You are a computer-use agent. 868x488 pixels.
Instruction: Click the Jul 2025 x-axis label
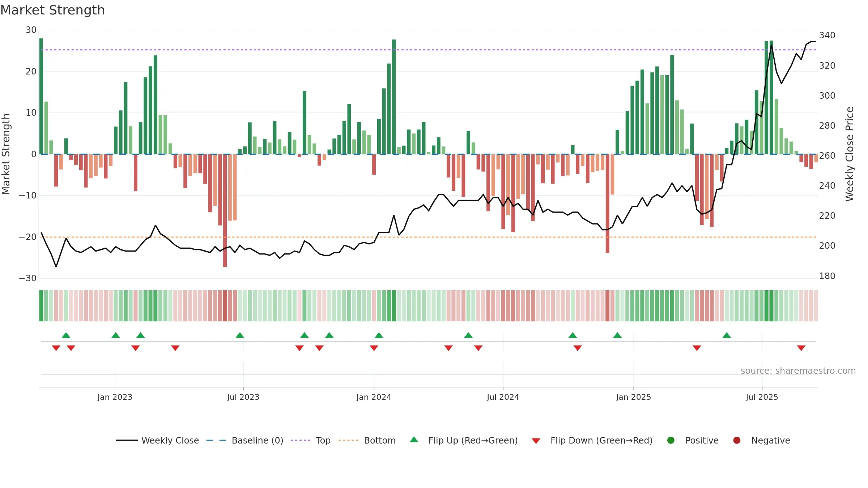(x=762, y=397)
